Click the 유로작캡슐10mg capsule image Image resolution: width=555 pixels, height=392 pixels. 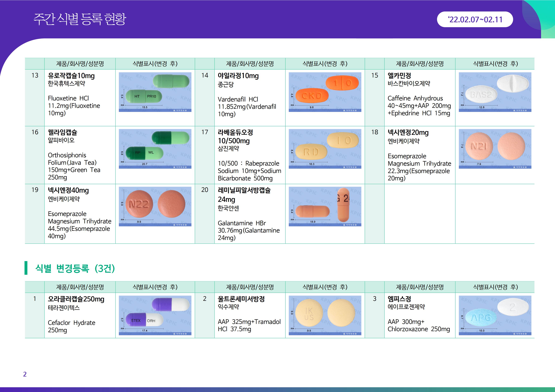pyautogui.click(x=155, y=92)
